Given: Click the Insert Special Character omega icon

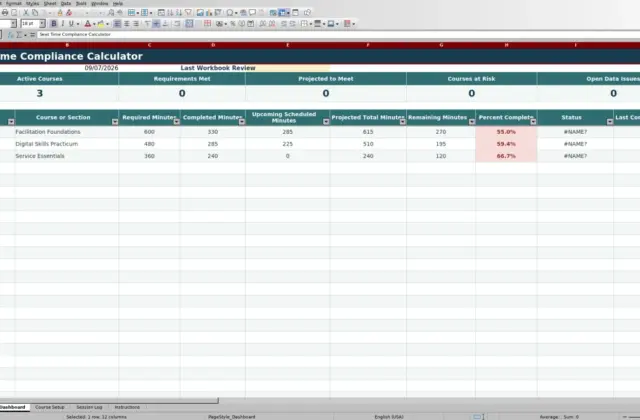Looking at the screenshot, I should 230,13.
